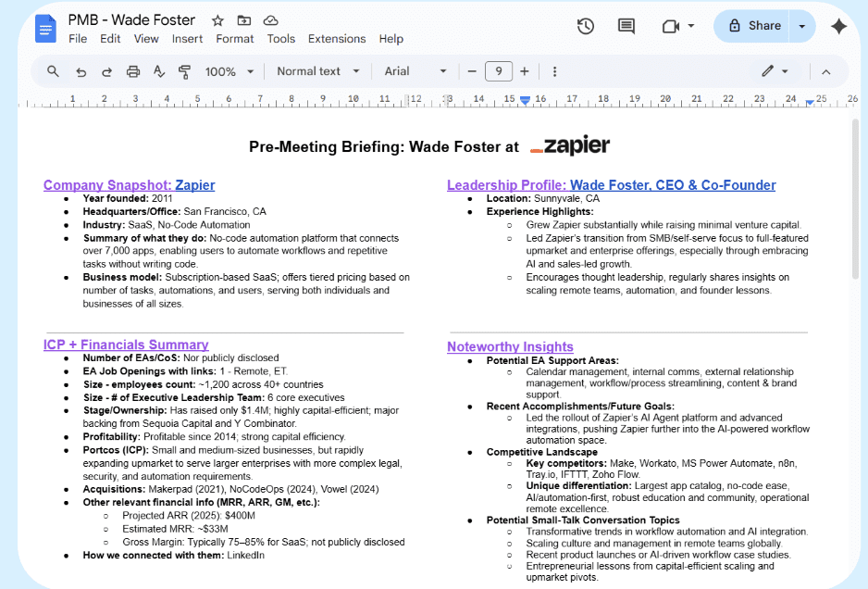The image size is (868, 589).
Task: Start a Meet video call icon
Action: [x=670, y=26]
